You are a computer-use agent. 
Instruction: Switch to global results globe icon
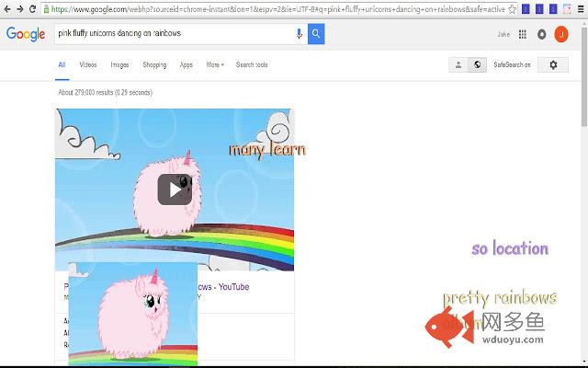tap(478, 64)
